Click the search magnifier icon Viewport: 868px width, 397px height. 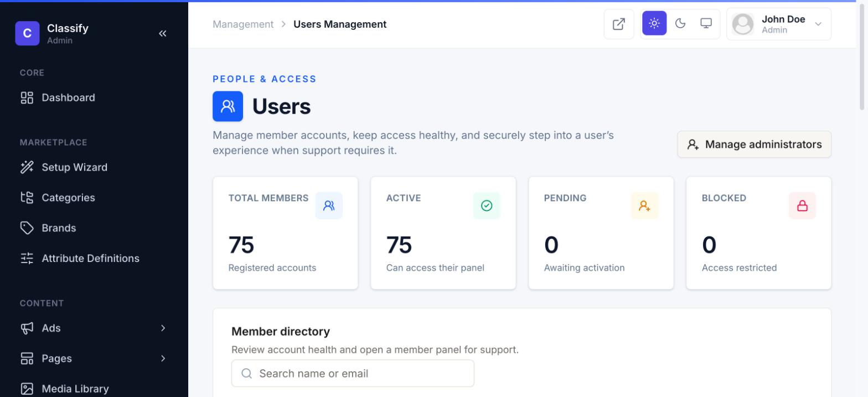[x=247, y=373]
